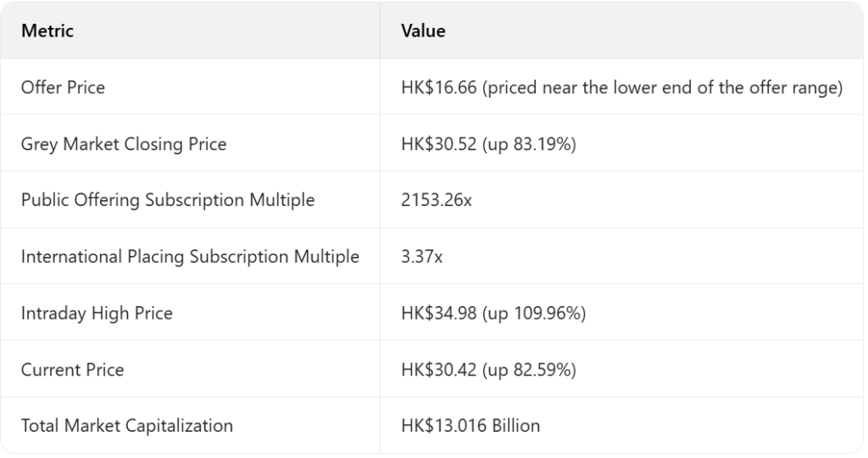Click the Value column header

tap(423, 31)
